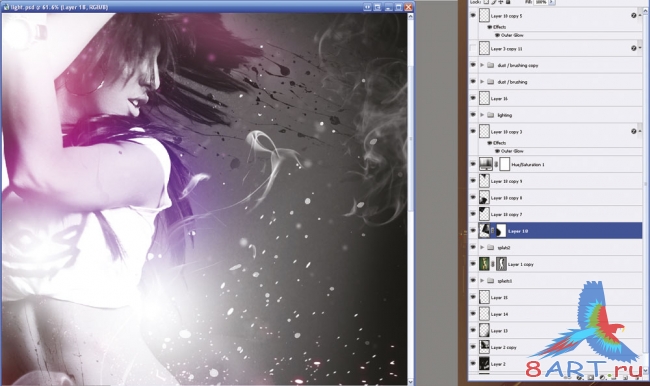Collapse the effects list of Layer 10 copy 3
The width and height of the screenshot is (650, 386).
click(x=640, y=131)
